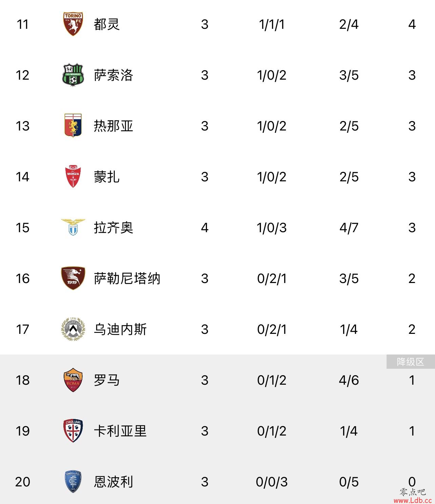Click team name 拉齐奥
This screenshot has height=504, width=435.
113,228
